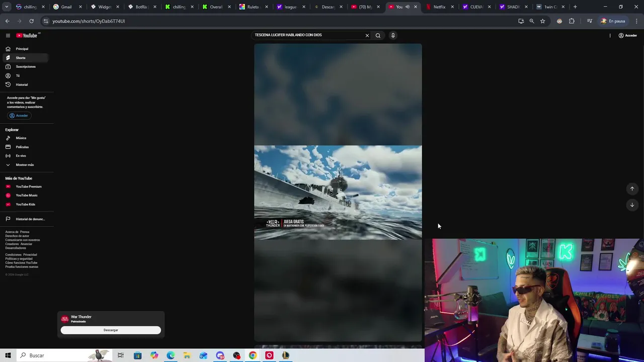Click Descargar button on War Thunder ad
The height and width of the screenshot is (362, 644).
111,330
